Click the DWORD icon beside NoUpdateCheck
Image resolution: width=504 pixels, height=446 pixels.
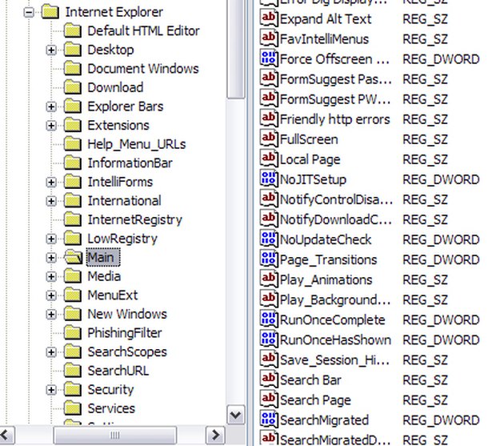pyautogui.click(x=268, y=239)
